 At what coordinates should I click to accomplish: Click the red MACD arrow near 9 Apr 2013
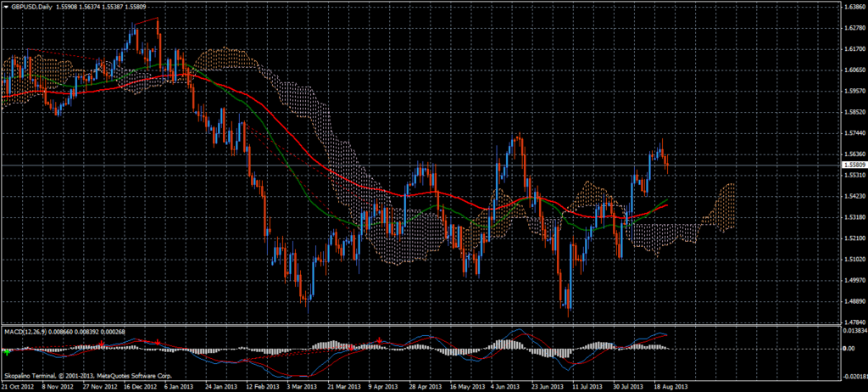pyautogui.click(x=379, y=340)
